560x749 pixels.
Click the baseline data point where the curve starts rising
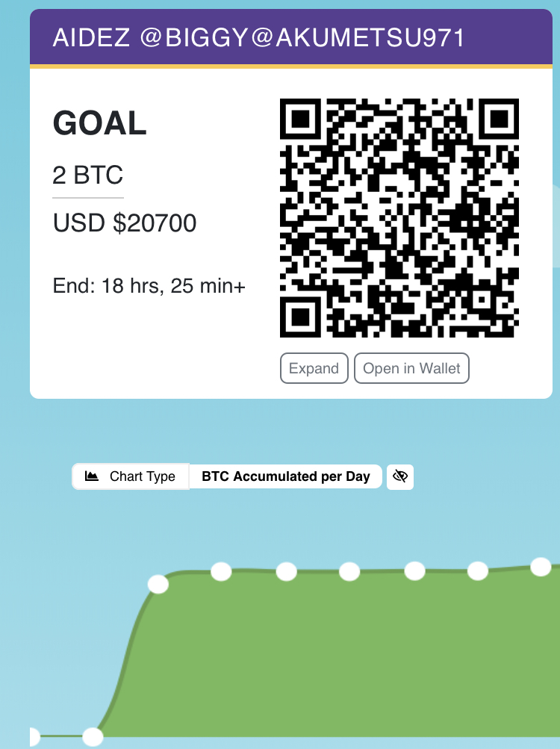click(93, 737)
